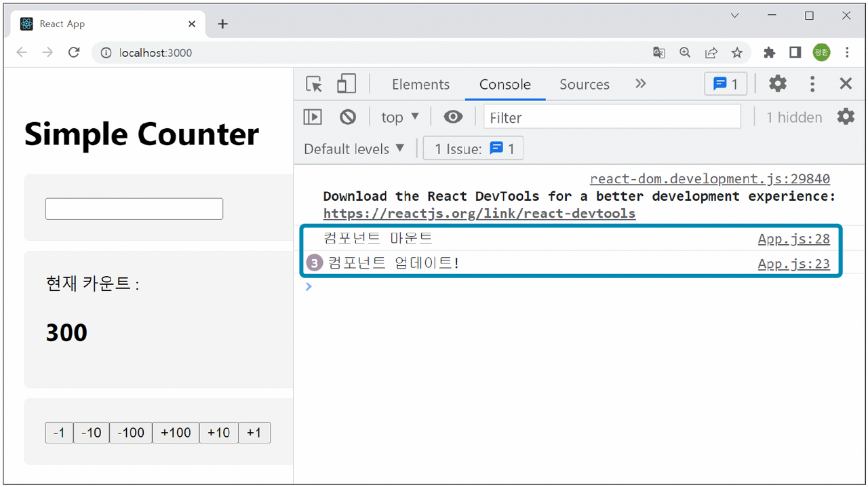Close the DevTools panel
Viewport: 868px width, 487px height.
click(846, 84)
